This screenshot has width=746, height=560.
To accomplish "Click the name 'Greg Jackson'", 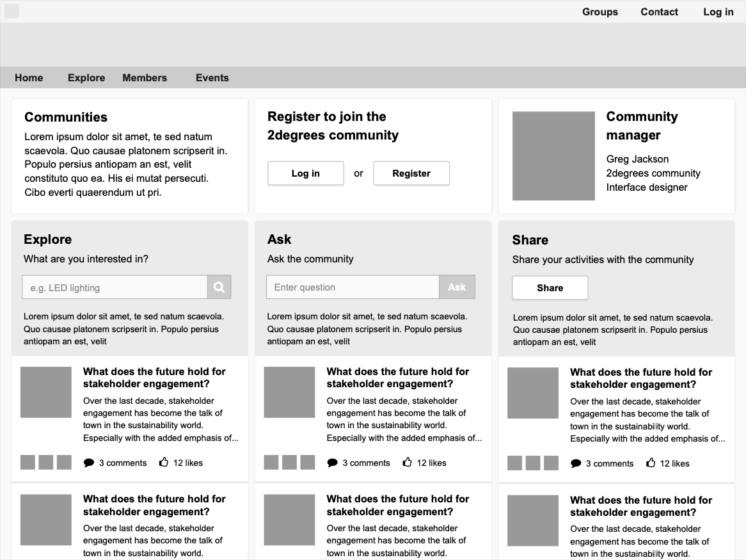I will tap(637, 159).
